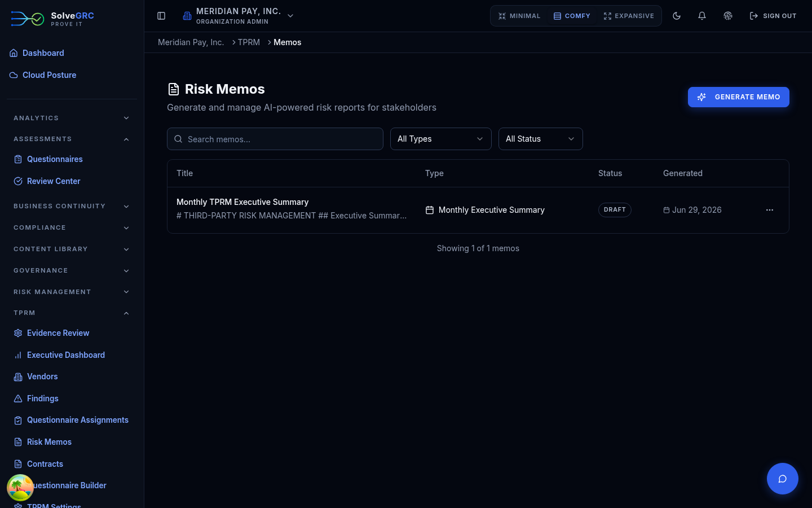
Task: Click the Review Center check icon
Action: click(18, 181)
